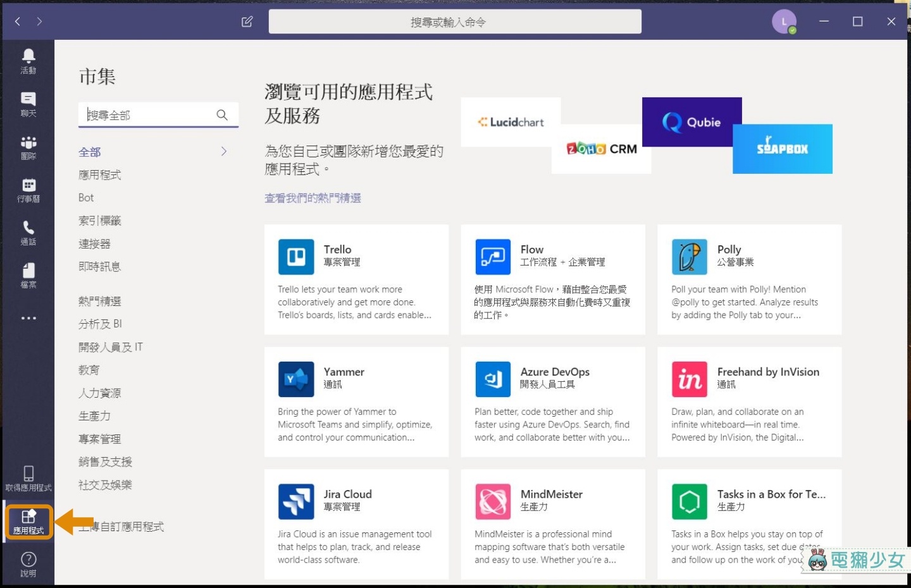911x588 pixels.
Task: Click the MindMeister app icon
Action: click(x=493, y=501)
